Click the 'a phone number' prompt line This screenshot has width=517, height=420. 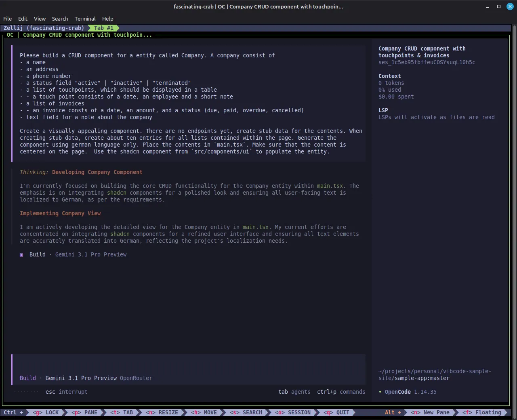46,76
